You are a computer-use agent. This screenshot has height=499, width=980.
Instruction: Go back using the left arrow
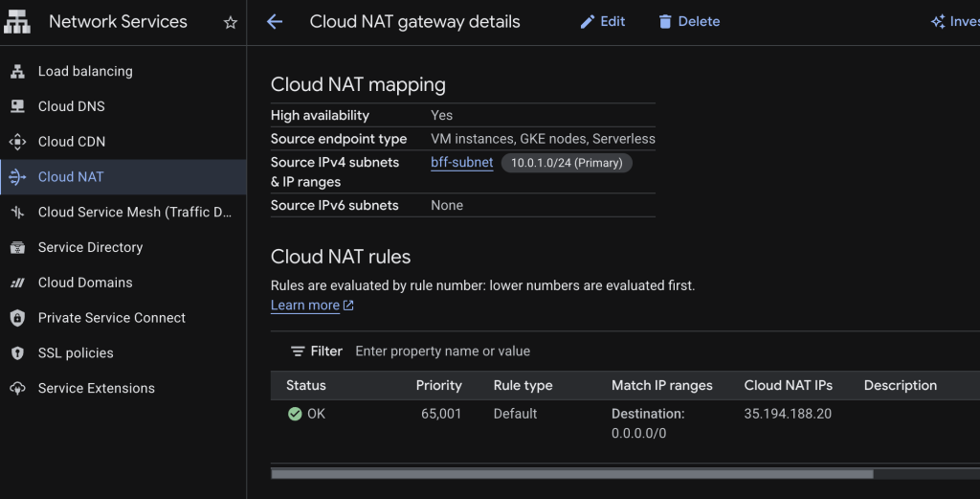tap(275, 22)
